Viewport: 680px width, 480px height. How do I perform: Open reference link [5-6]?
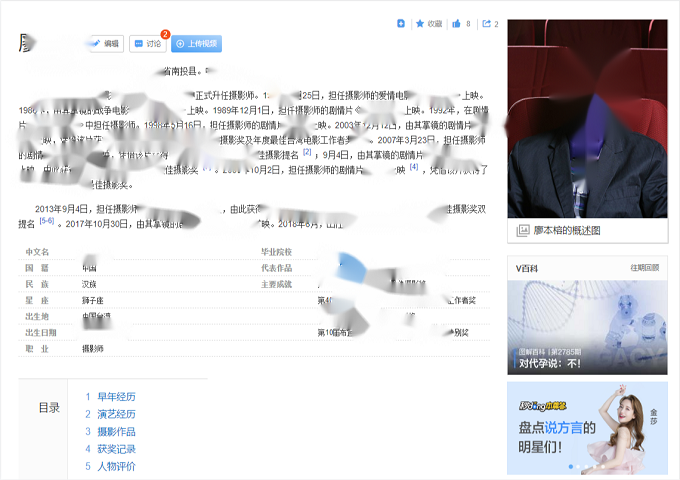tap(47, 221)
